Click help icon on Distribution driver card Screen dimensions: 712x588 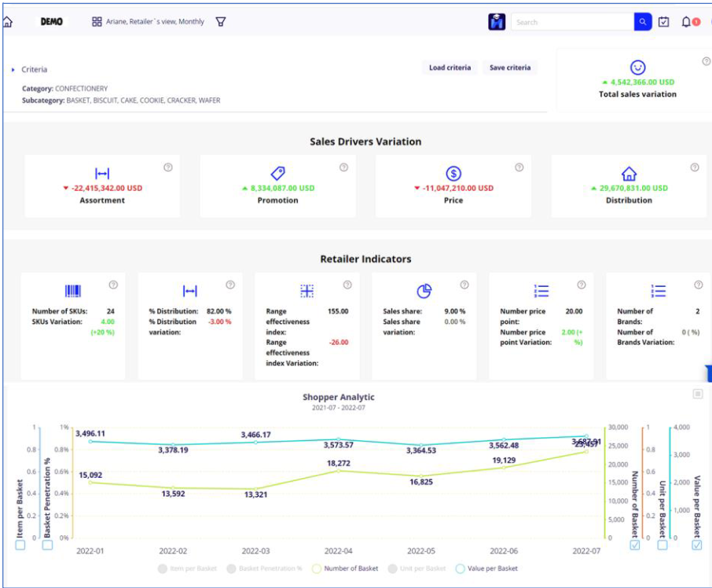click(695, 167)
